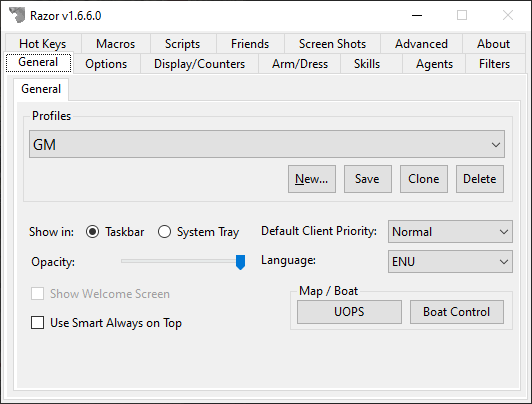
Task: Go to the Display/Counters tab
Action: pos(200,64)
